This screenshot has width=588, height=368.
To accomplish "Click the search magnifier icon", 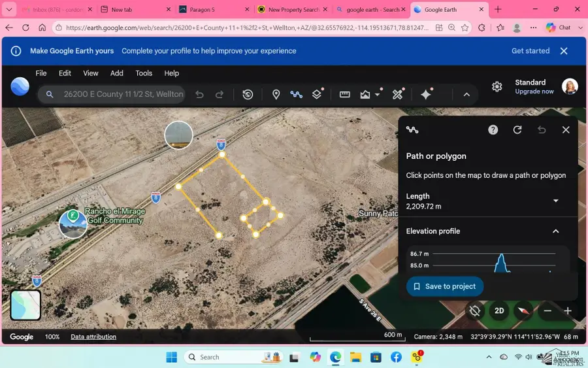I will [50, 95].
